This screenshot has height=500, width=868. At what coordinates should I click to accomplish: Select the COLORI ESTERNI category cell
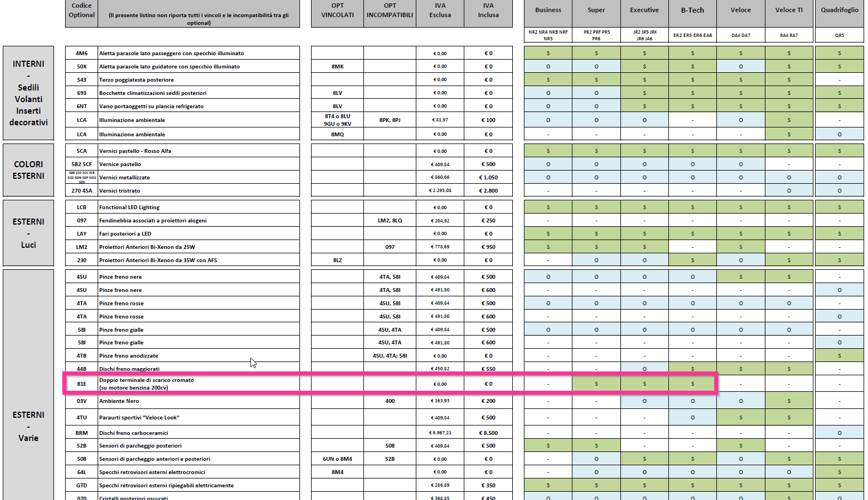pyautogui.click(x=29, y=170)
